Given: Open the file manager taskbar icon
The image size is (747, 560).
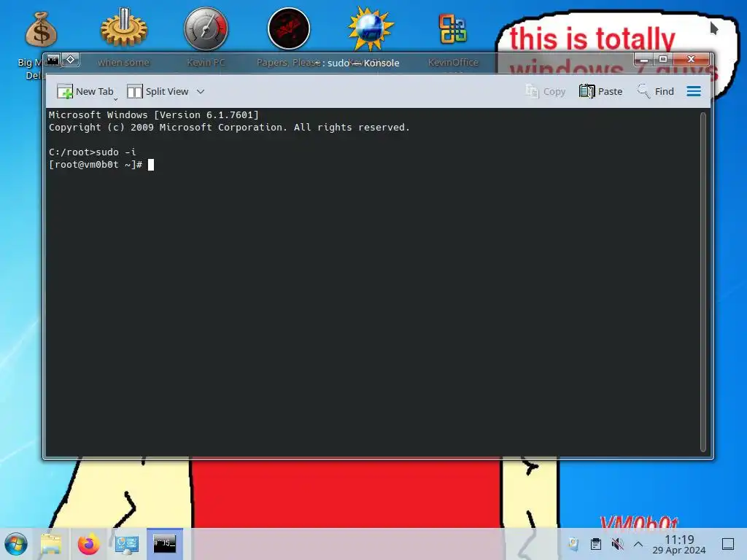Looking at the screenshot, I should [51, 544].
